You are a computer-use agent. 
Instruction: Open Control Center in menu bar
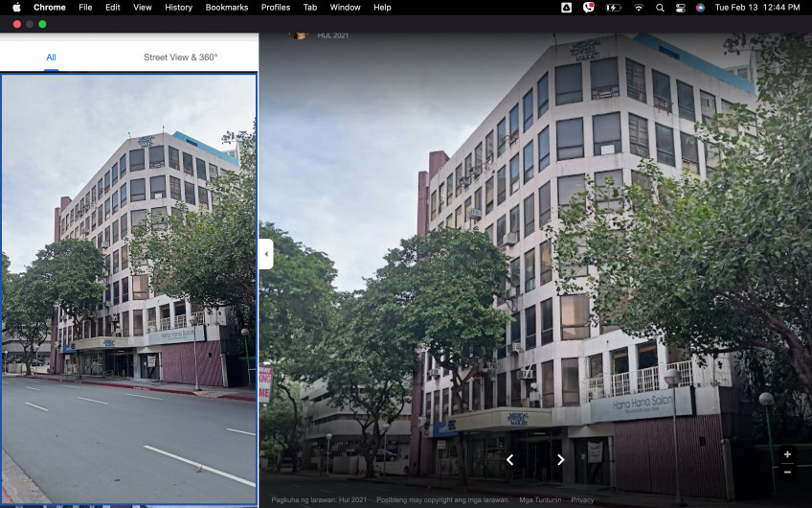(x=681, y=7)
